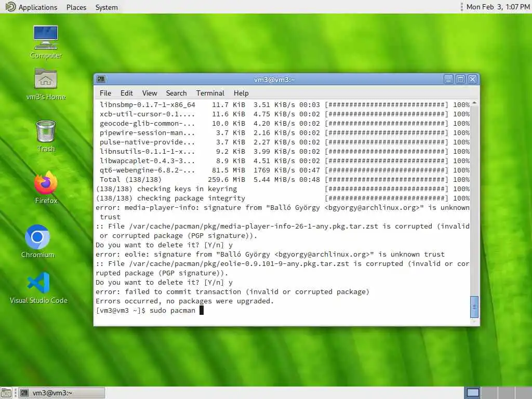Click the scrollbar down arrow in the terminal
This screenshot has height=399, width=532.
coord(474,321)
